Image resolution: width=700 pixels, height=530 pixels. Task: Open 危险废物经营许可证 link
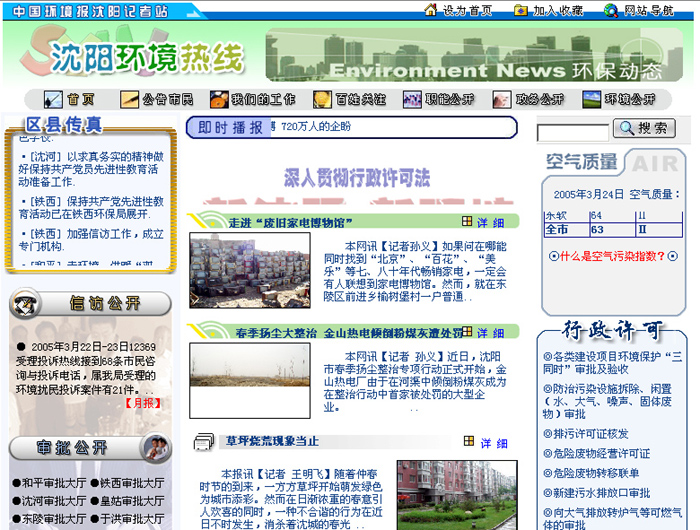pos(596,453)
